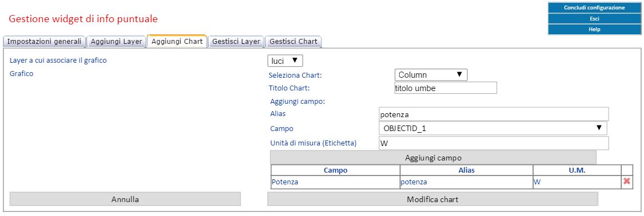The width and height of the screenshot is (644, 216).
Task: Click the Concludi configurazione button
Action: click(x=594, y=8)
